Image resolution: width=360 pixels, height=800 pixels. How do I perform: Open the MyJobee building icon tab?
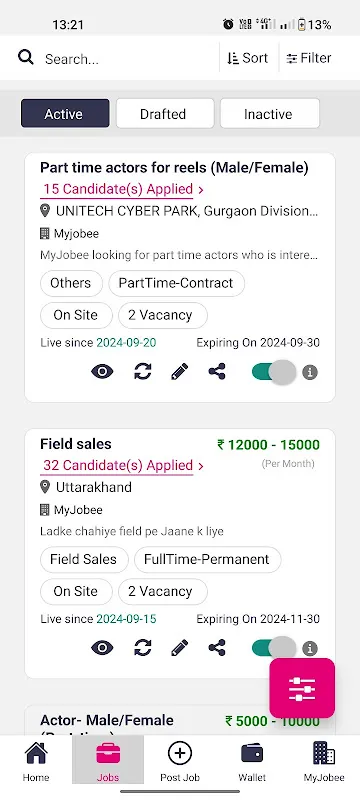tap(324, 763)
